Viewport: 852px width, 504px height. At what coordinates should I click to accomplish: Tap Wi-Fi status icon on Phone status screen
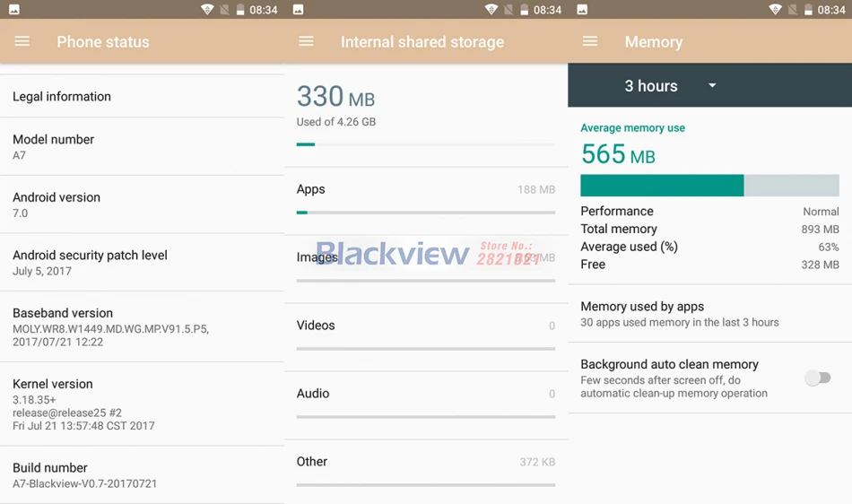[207, 9]
